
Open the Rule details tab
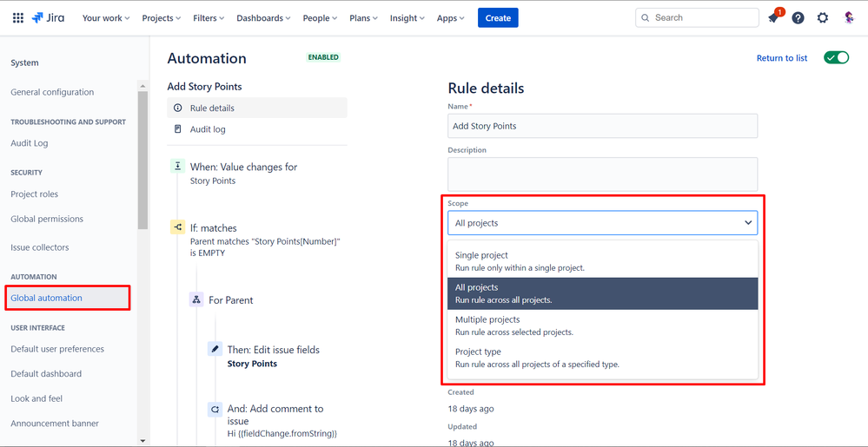click(257, 108)
